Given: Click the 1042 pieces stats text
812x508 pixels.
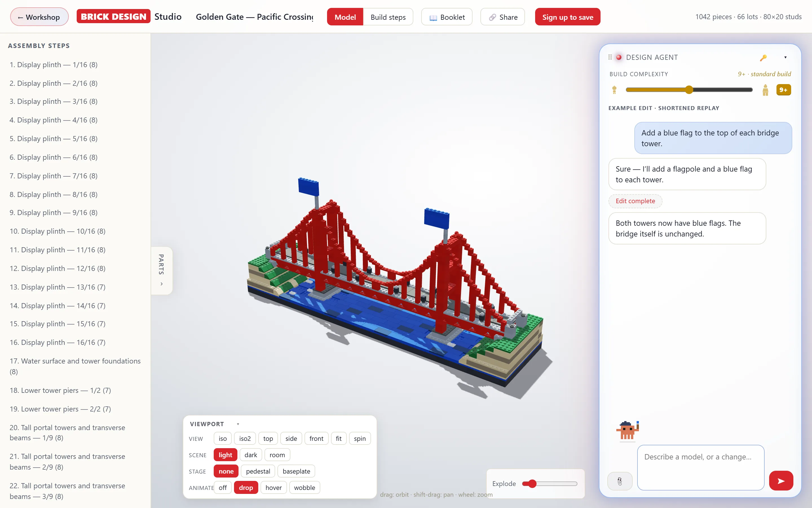Looking at the screenshot, I should pos(748,17).
